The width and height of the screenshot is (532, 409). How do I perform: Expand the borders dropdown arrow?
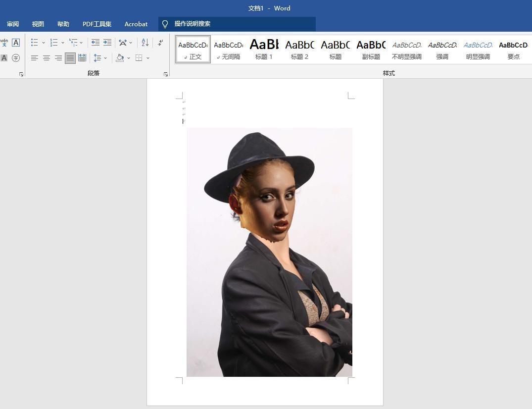pos(148,58)
